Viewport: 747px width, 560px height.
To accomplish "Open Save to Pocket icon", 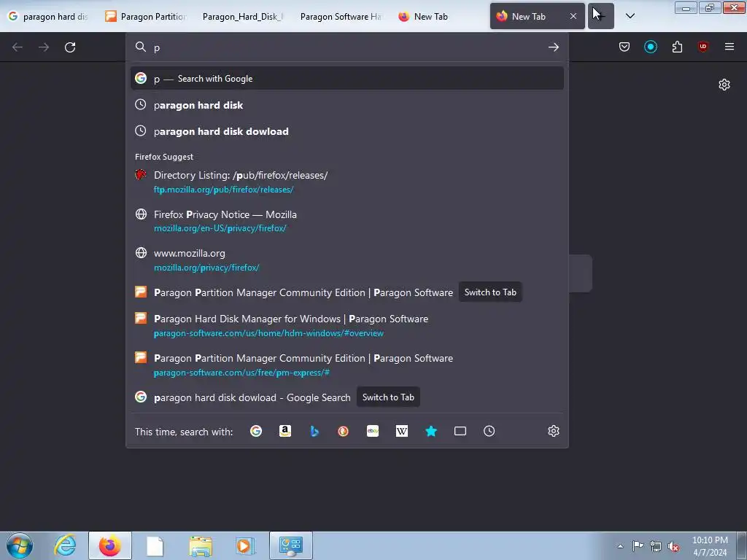I will coord(624,47).
